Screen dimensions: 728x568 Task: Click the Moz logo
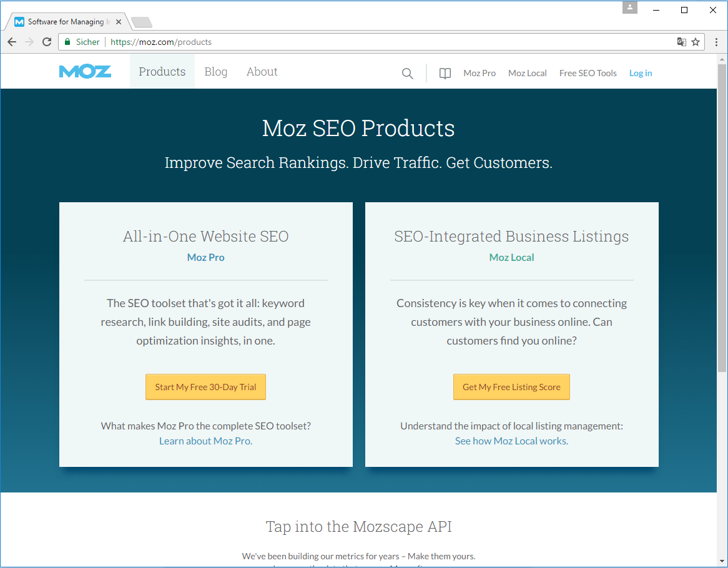pos(85,71)
